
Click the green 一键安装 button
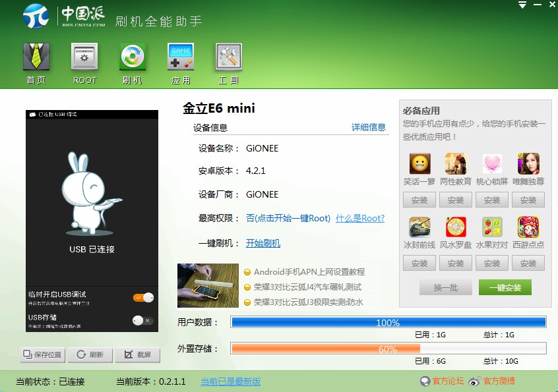[505, 287]
